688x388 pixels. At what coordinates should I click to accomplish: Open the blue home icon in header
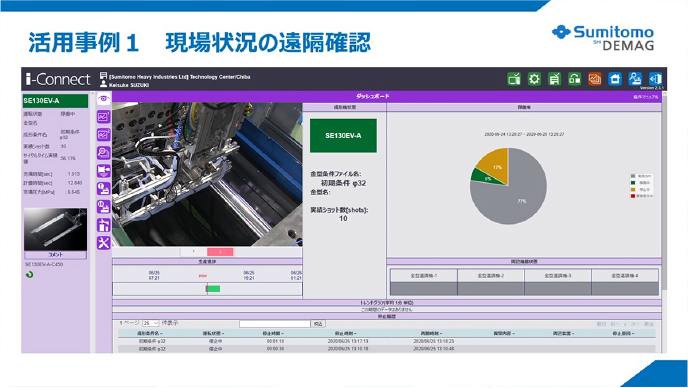tap(615, 79)
